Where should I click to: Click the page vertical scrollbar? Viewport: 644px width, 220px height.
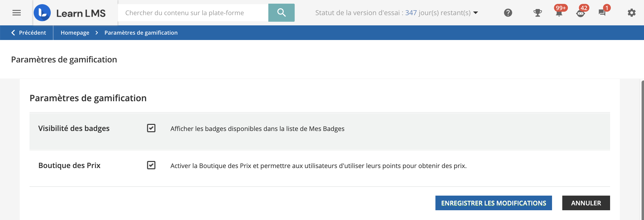(x=642, y=150)
